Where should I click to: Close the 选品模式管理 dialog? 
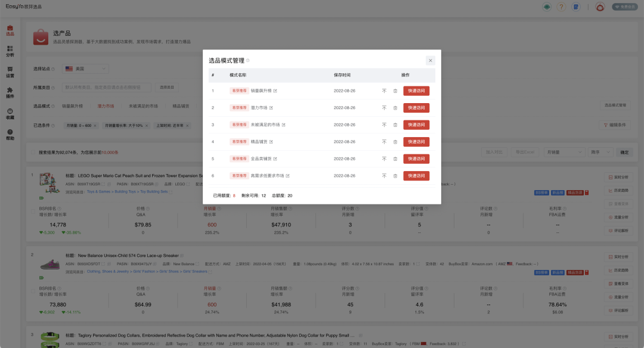click(431, 61)
